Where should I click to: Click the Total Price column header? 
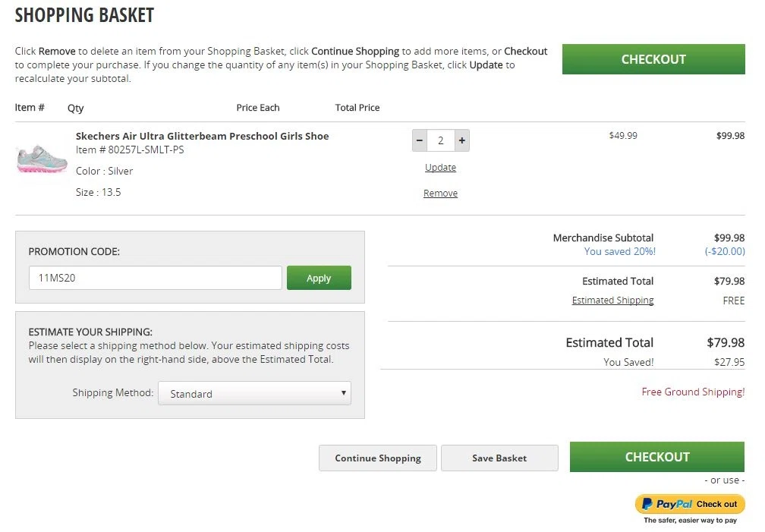click(x=357, y=107)
